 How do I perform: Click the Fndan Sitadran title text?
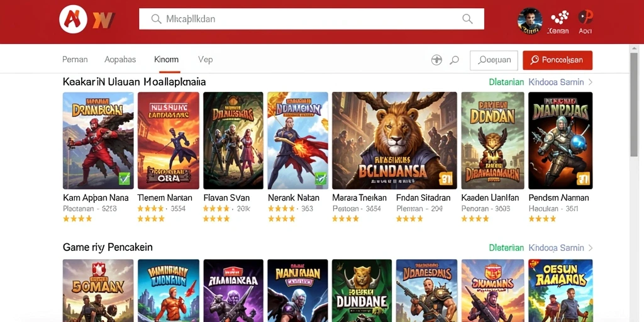(x=423, y=198)
